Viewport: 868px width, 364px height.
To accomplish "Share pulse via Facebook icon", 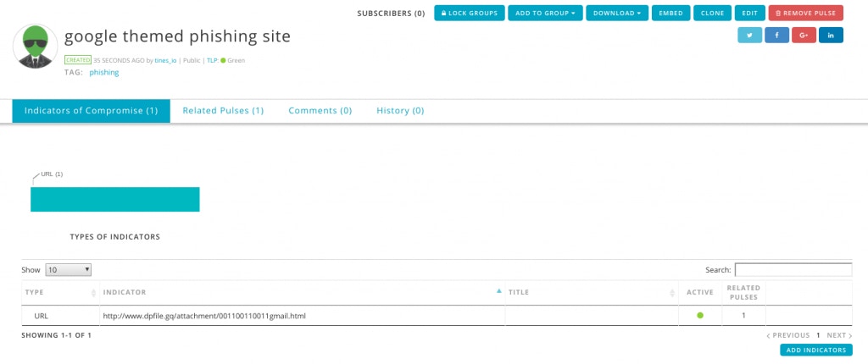I will click(x=776, y=35).
